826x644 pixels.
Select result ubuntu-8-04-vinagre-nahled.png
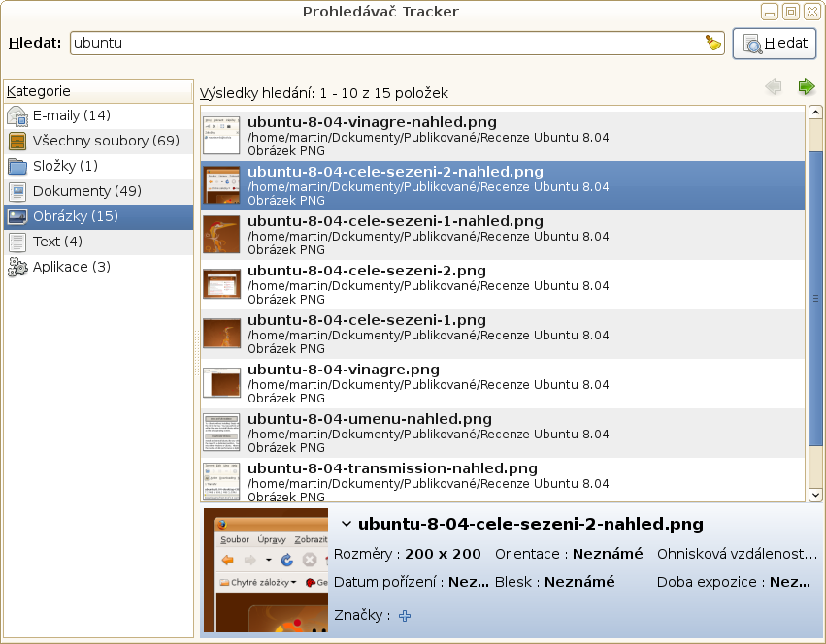pos(503,137)
